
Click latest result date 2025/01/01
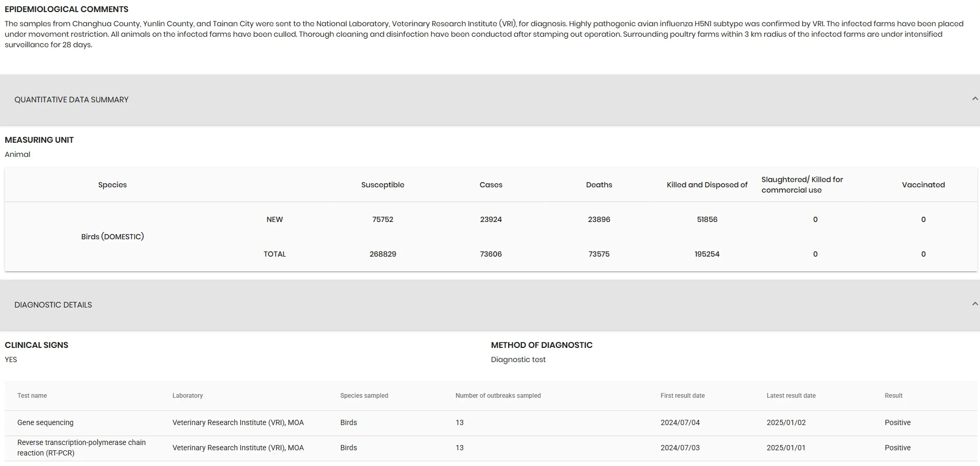[x=786, y=448]
